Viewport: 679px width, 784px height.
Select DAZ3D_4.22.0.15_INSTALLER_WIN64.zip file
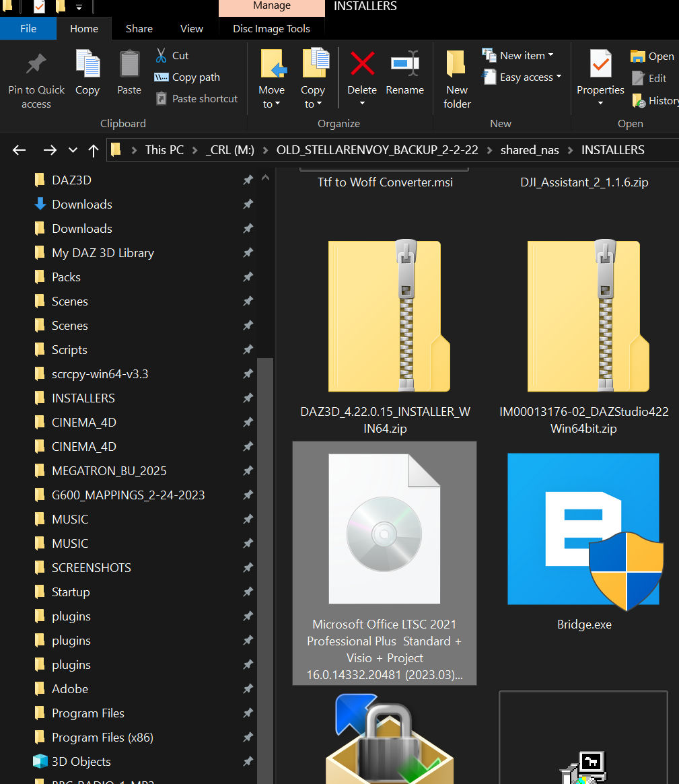(x=385, y=337)
